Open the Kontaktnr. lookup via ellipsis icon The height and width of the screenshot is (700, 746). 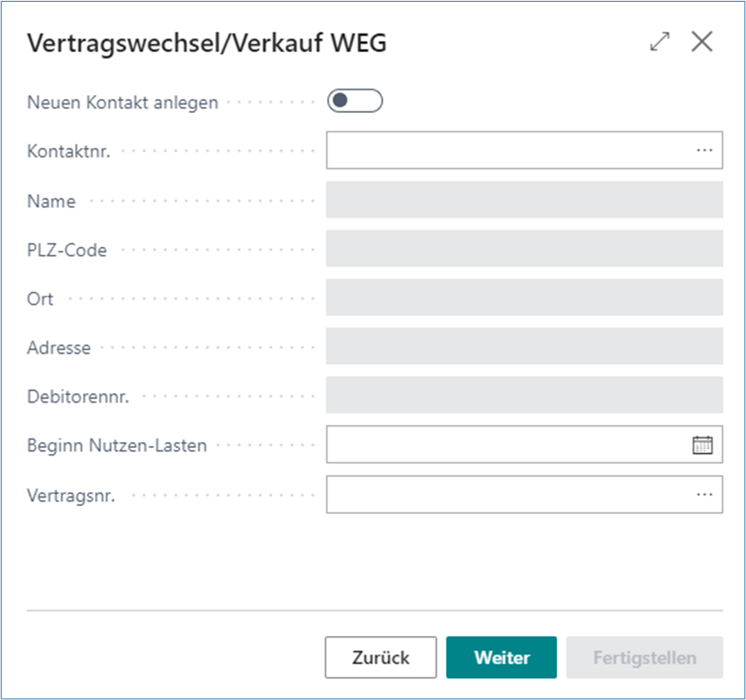704,150
